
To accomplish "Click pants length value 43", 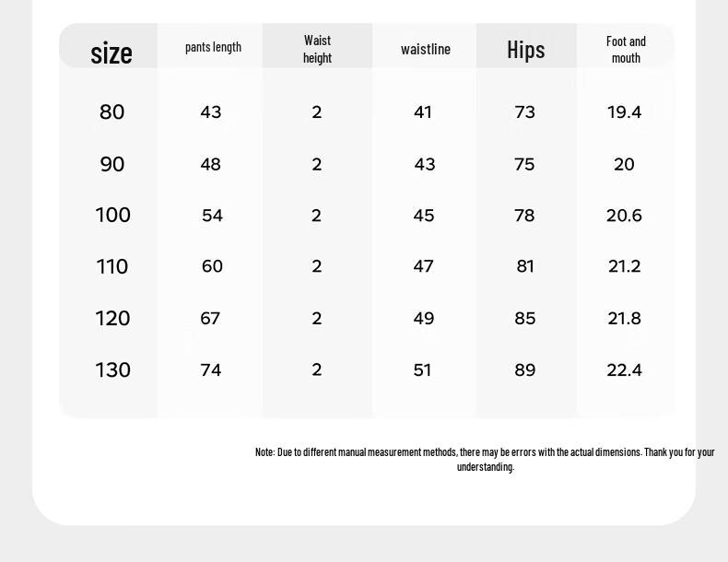I will (x=211, y=111).
